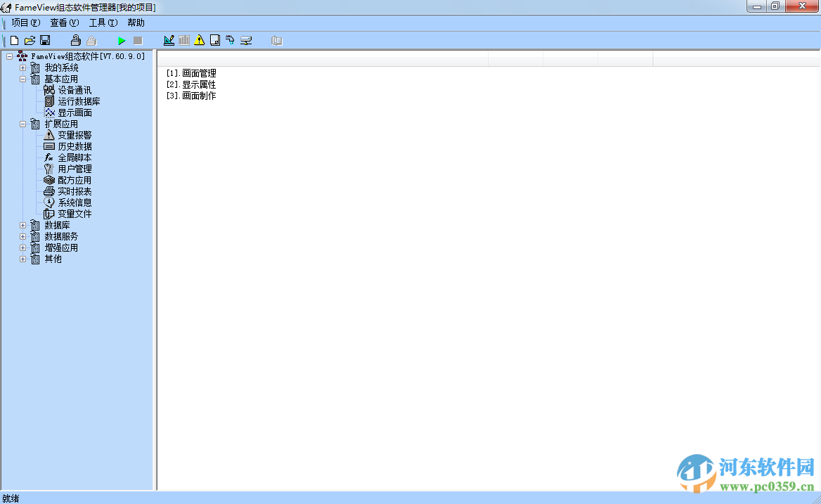This screenshot has width=821, height=504.
Task: Select the 基本应用 tree label
Action: pyautogui.click(x=61, y=79)
